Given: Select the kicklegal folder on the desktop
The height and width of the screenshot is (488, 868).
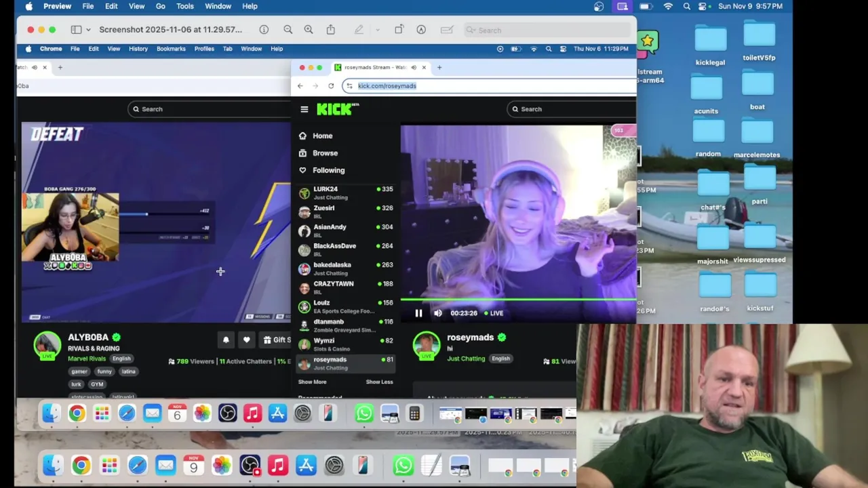Looking at the screenshot, I should 710,45.
